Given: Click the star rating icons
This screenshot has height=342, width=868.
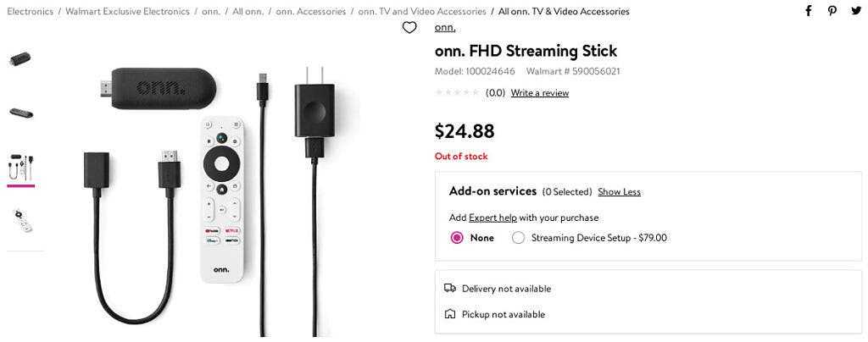Looking at the screenshot, I should [x=457, y=93].
